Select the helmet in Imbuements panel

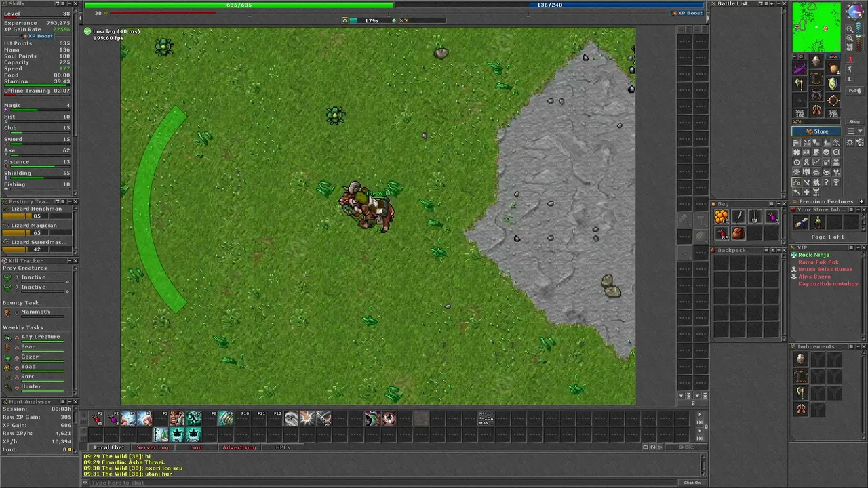802,360
